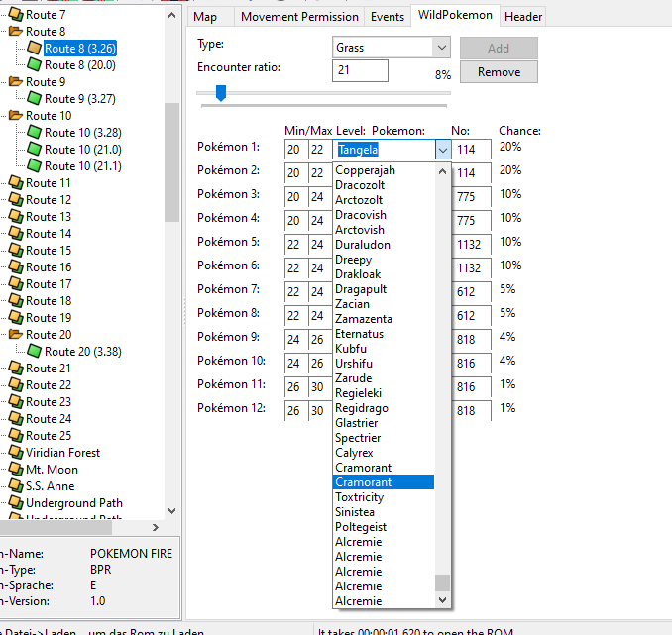This screenshot has height=635, width=672.
Task: Click the green map icon for Route 10 (21.0)
Action: pos(34,150)
